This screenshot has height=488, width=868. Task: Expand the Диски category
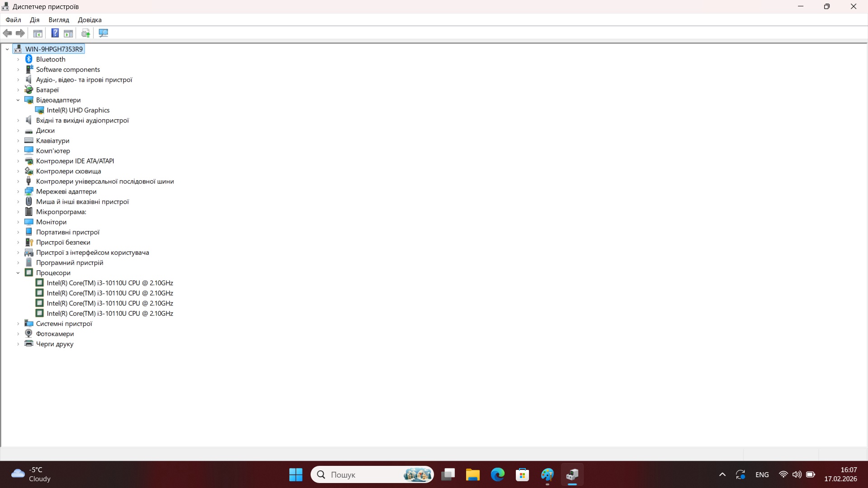[18, 131]
